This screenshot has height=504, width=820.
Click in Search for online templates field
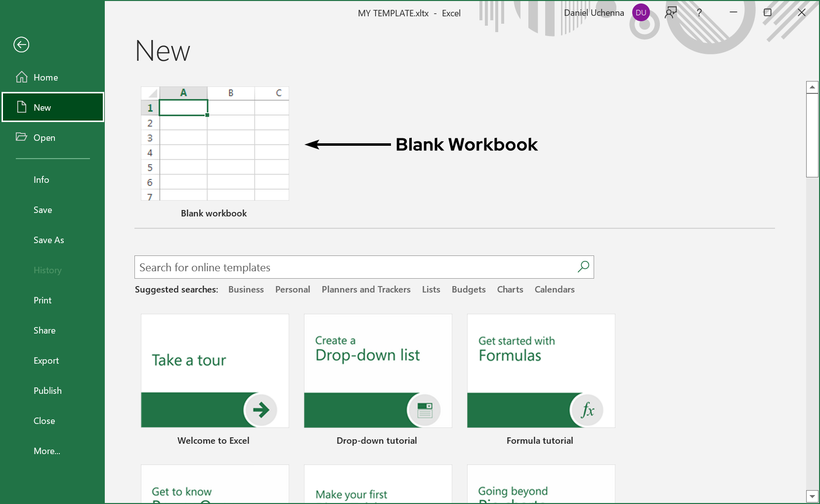click(x=353, y=267)
